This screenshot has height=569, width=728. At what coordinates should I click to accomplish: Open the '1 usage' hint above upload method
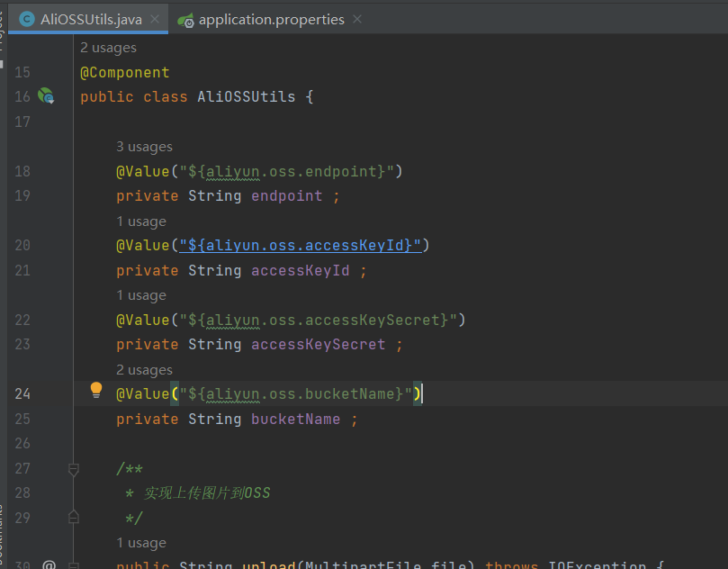click(141, 543)
